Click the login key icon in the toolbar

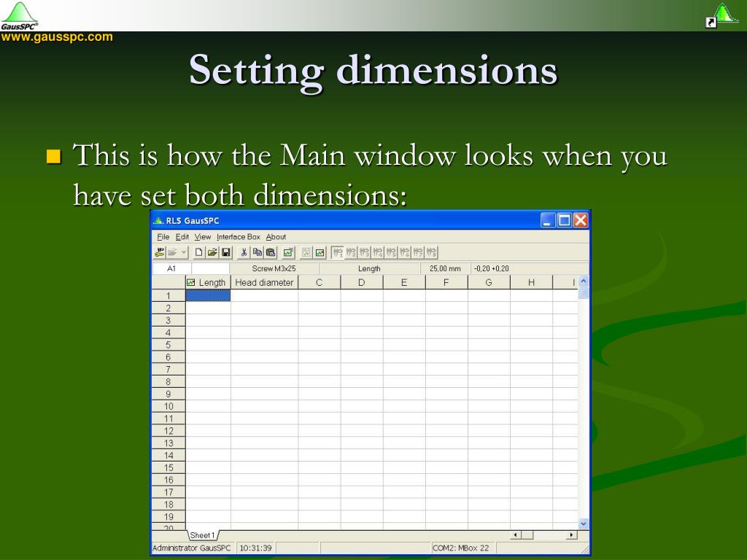160,252
